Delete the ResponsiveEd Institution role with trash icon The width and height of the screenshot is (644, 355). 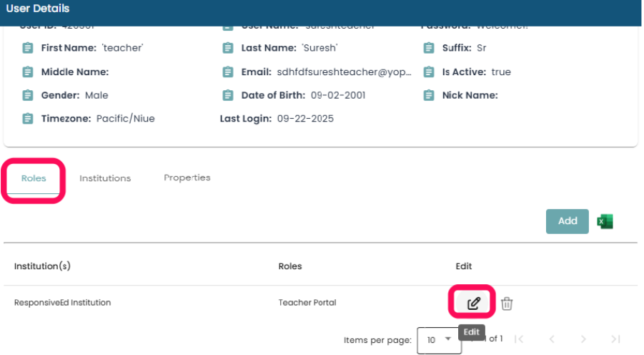(x=507, y=303)
